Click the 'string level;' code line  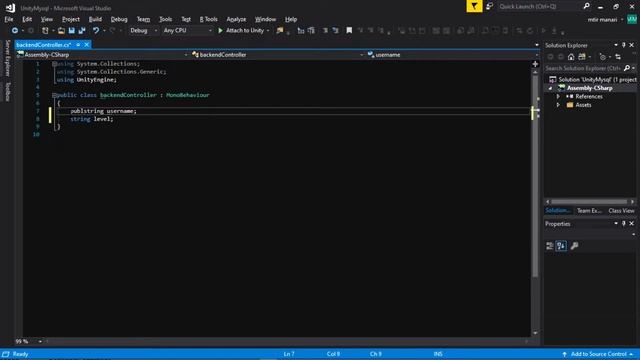(91, 119)
